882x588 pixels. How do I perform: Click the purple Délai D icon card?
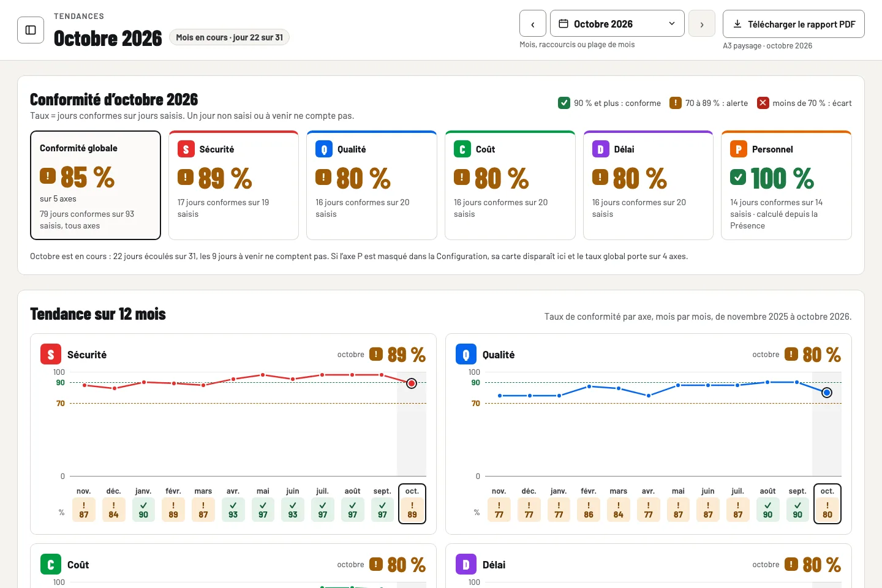tap(648, 186)
